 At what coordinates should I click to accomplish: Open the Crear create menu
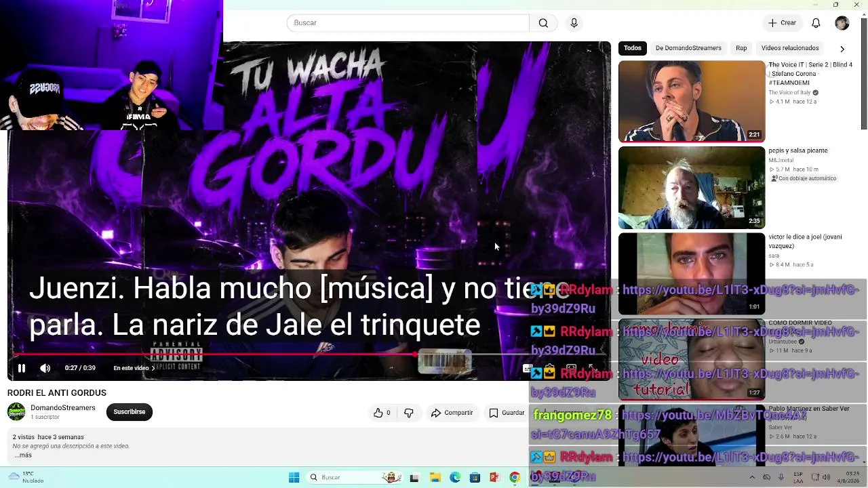pyautogui.click(x=783, y=23)
